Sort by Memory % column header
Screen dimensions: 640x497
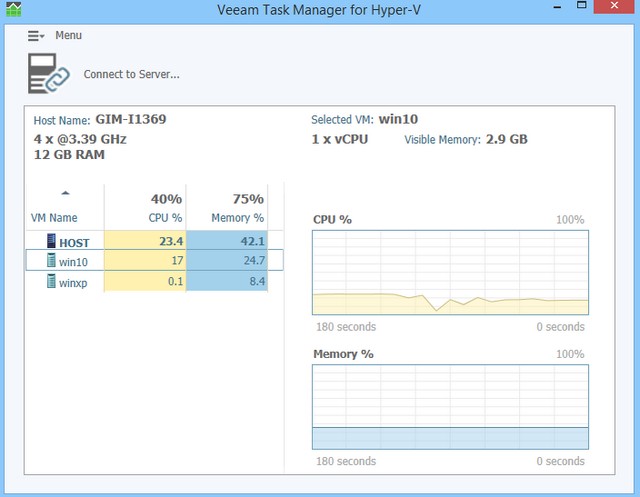238,218
